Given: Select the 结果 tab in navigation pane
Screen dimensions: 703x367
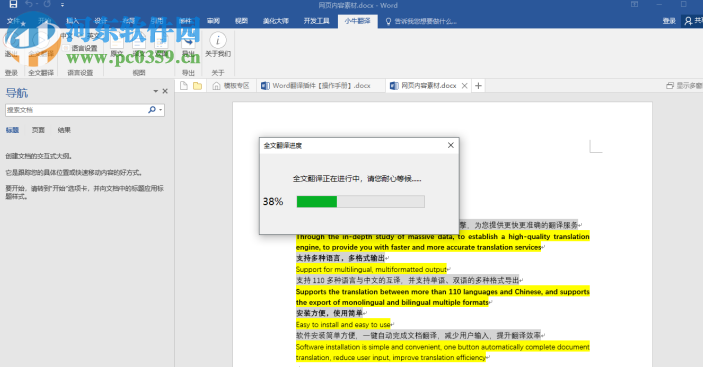Looking at the screenshot, I should pos(64,130).
